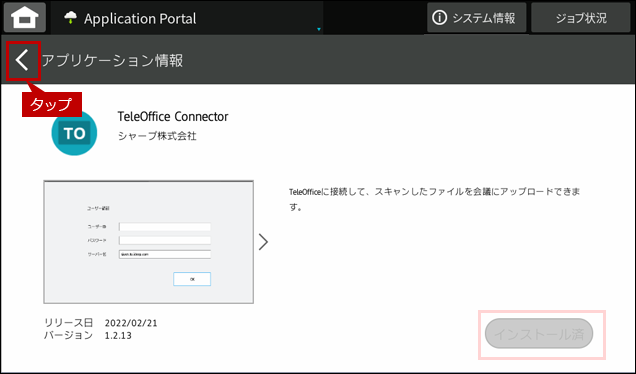Click publisher name シャープ株式会社
The width and height of the screenshot is (636, 374).
[157, 136]
